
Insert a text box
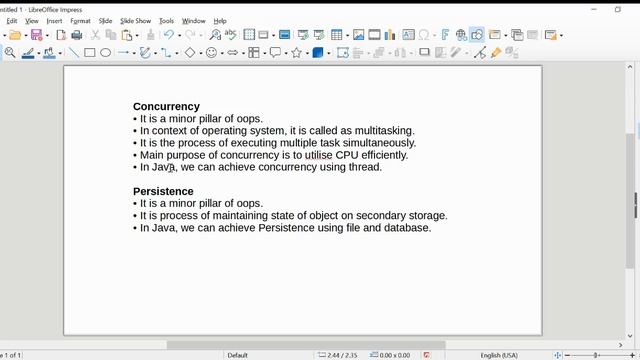point(408,35)
